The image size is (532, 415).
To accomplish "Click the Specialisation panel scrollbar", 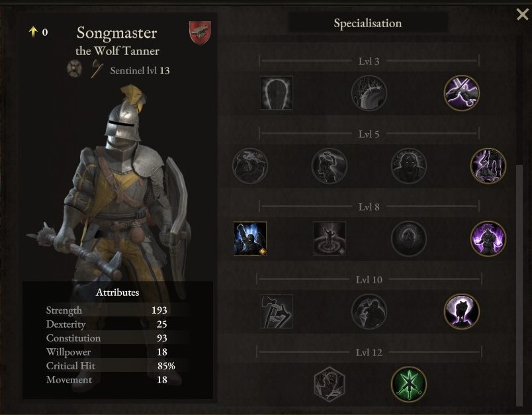I will click(x=519, y=285).
